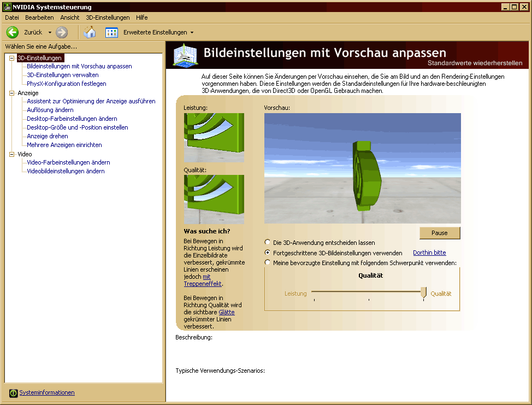Click the Leistung-Qualität slider handle

pyautogui.click(x=423, y=292)
